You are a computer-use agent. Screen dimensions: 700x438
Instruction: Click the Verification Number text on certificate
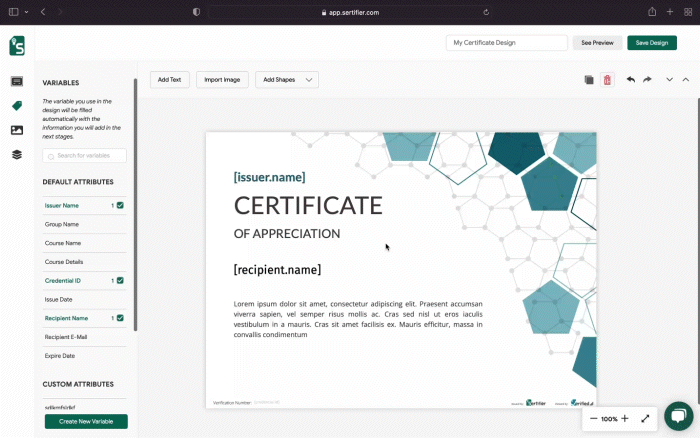(x=232, y=403)
